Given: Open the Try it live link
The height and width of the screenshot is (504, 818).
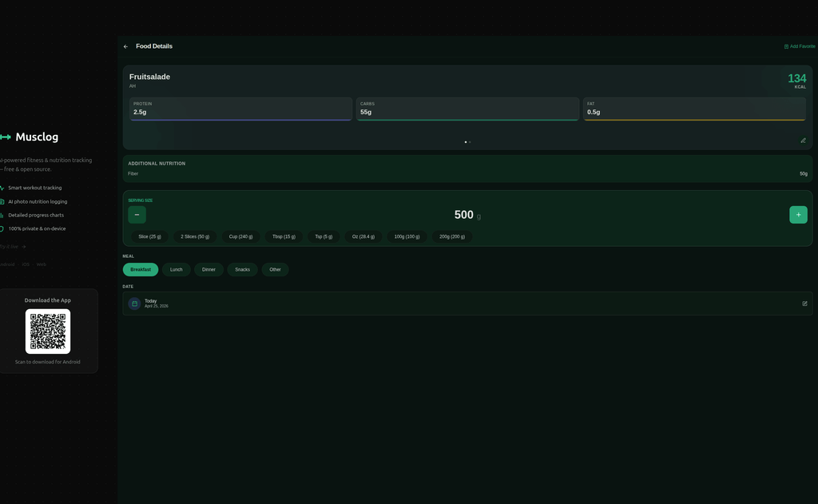Looking at the screenshot, I should click(10, 245).
